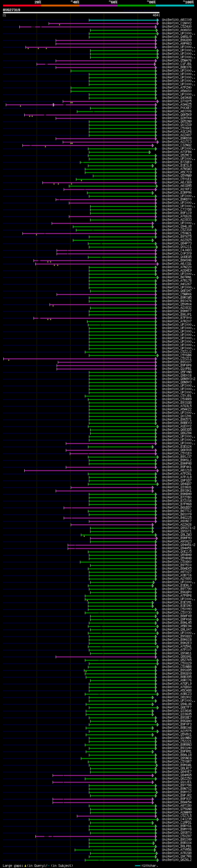Open hit UniRef100_Q94LU8
The image size is (197, 868).
176,227
